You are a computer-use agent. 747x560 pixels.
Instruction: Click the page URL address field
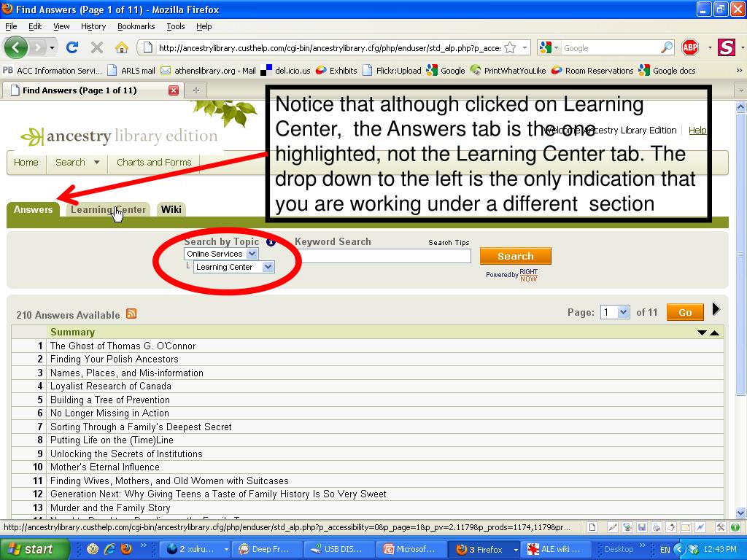coord(329,47)
